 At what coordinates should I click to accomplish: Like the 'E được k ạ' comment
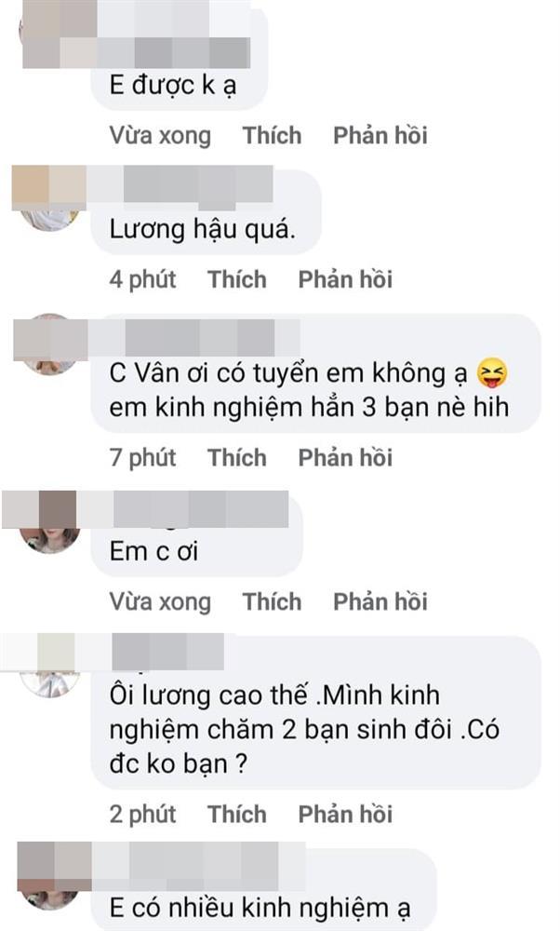tap(272, 135)
